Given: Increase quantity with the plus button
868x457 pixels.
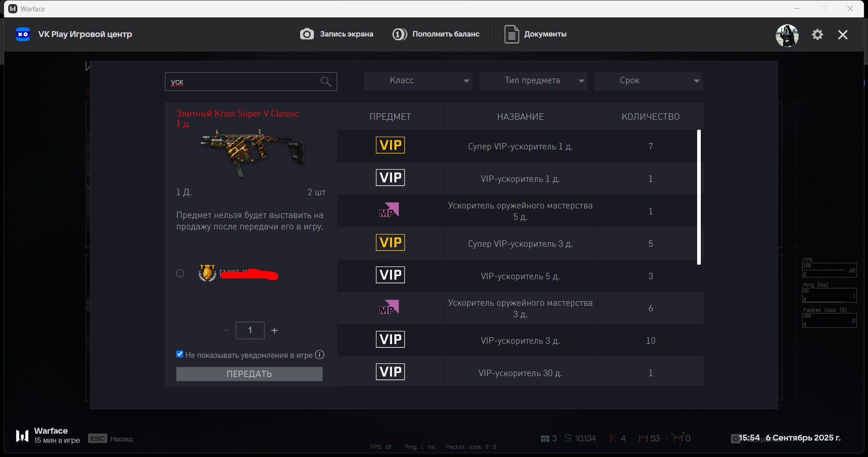Looking at the screenshot, I should click(275, 330).
